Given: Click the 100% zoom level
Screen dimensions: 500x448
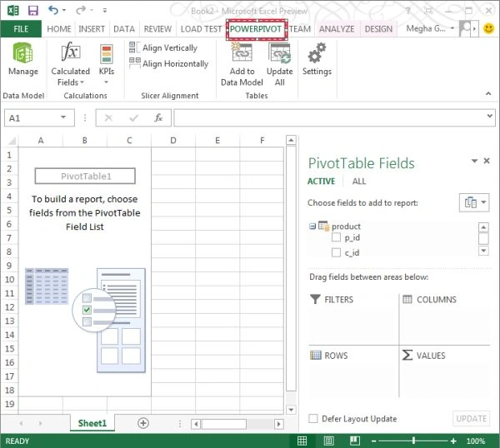Looking at the screenshot, I should (x=476, y=441).
